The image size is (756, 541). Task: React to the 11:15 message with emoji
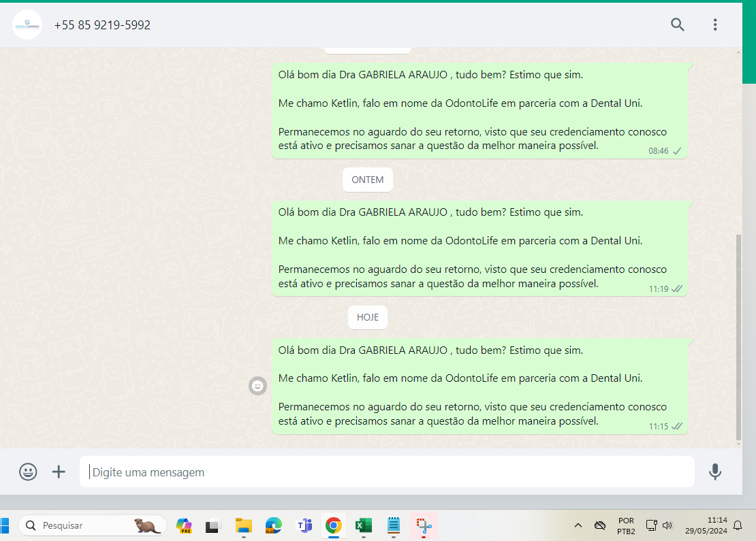(x=258, y=386)
